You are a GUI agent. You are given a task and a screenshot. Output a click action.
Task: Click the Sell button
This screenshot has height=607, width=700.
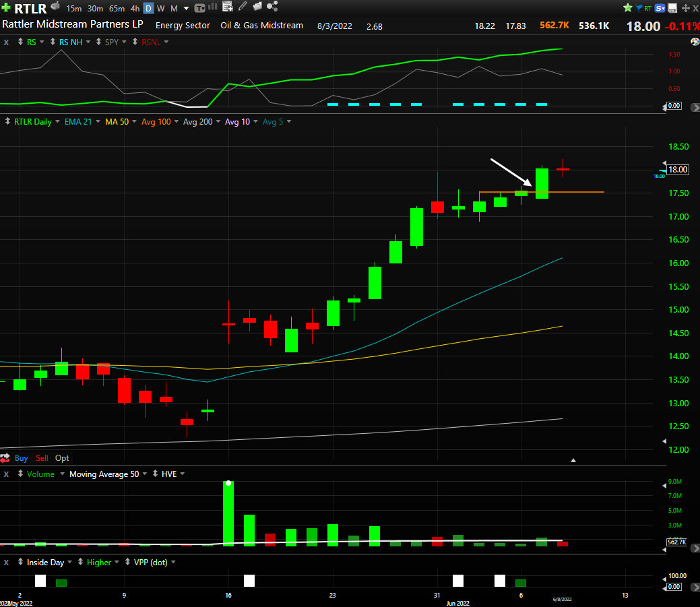tap(42, 458)
